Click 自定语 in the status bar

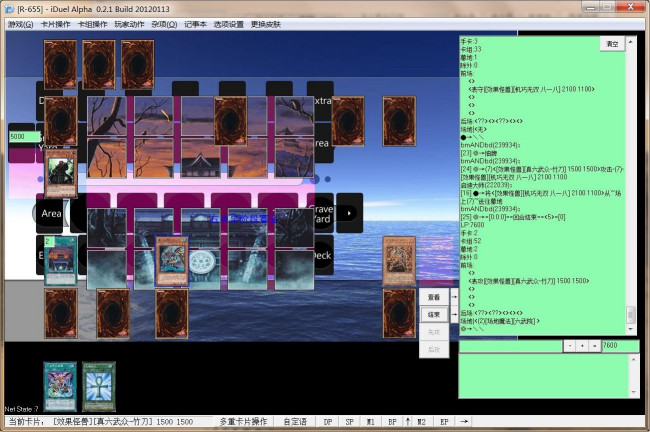tap(295, 422)
